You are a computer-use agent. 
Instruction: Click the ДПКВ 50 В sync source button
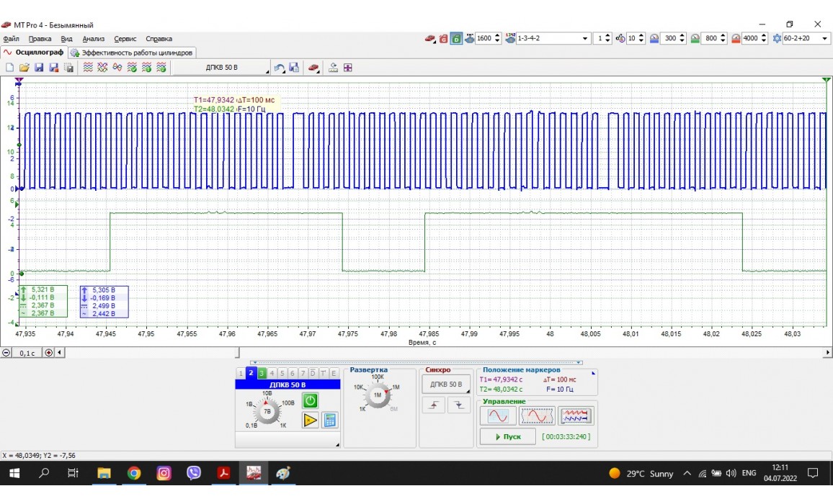pos(445,384)
